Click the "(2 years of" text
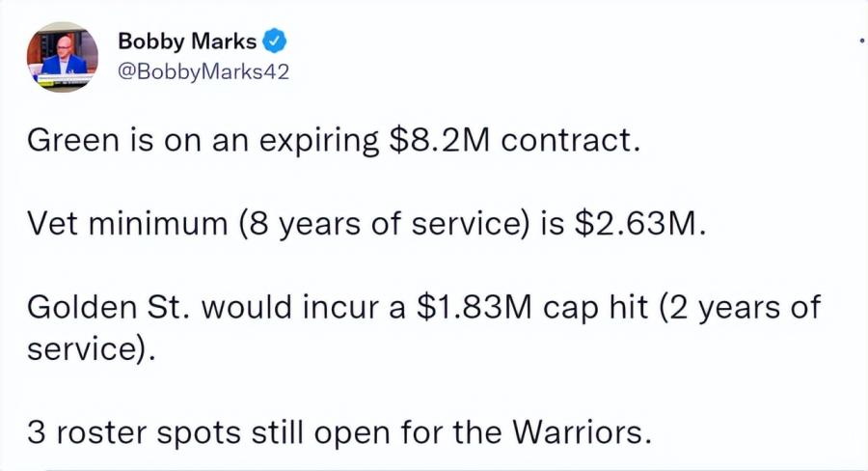The width and height of the screenshot is (868, 471). pos(740,308)
